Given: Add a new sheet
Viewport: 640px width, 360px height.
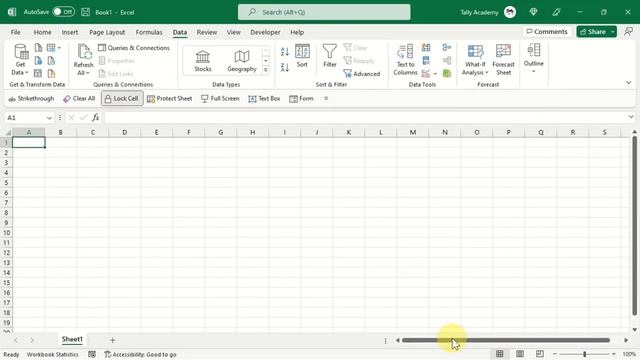Looking at the screenshot, I should [112, 340].
